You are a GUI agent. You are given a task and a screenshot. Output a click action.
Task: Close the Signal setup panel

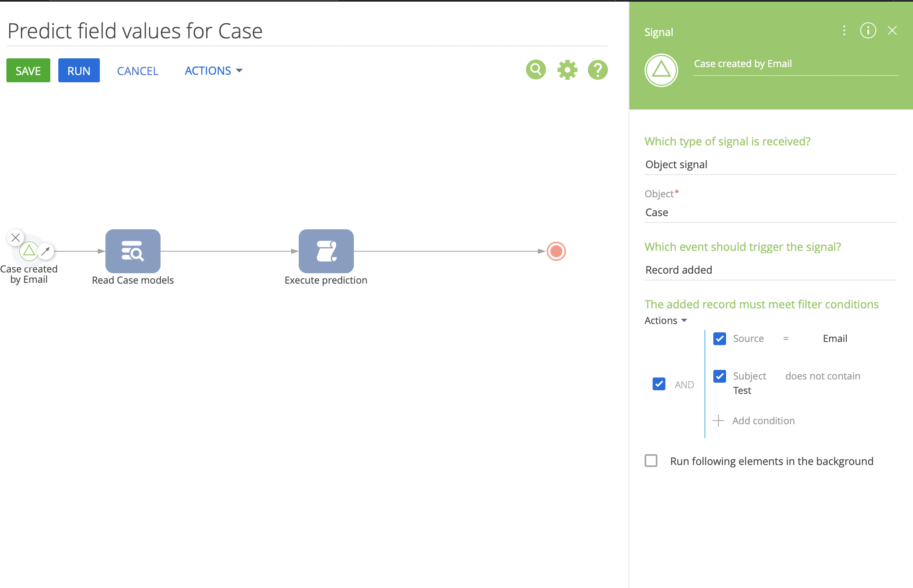point(892,31)
